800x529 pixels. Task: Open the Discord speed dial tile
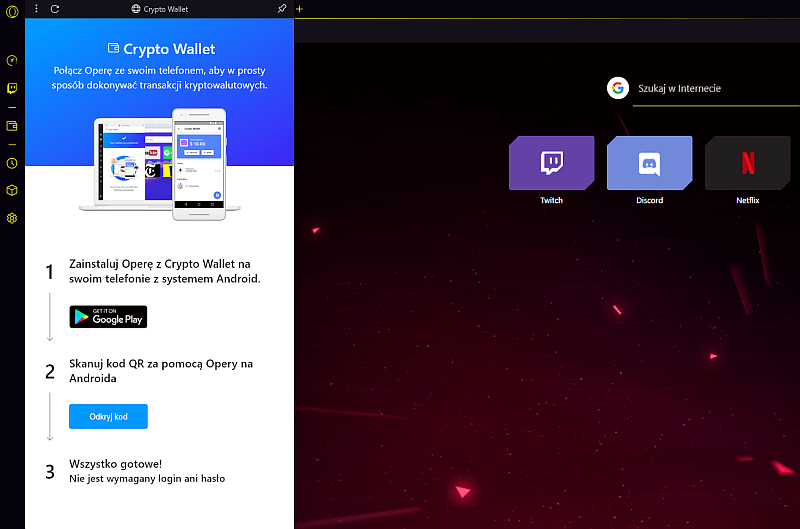649,163
